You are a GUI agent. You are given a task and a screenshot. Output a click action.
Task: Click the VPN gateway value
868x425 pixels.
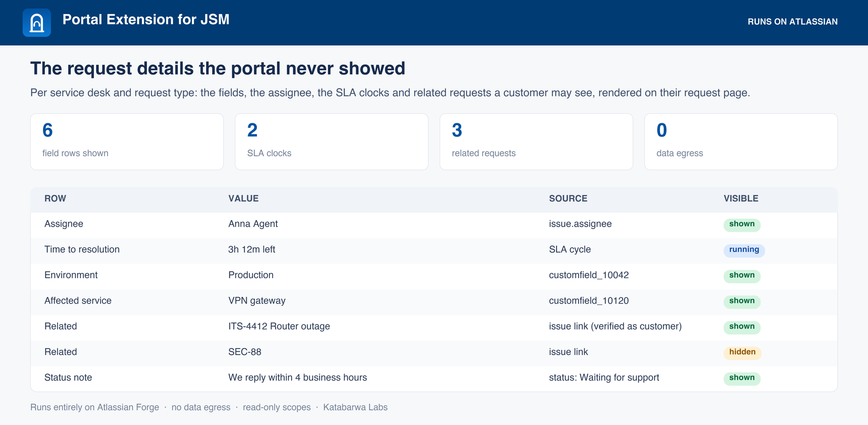[x=257, y=301]
